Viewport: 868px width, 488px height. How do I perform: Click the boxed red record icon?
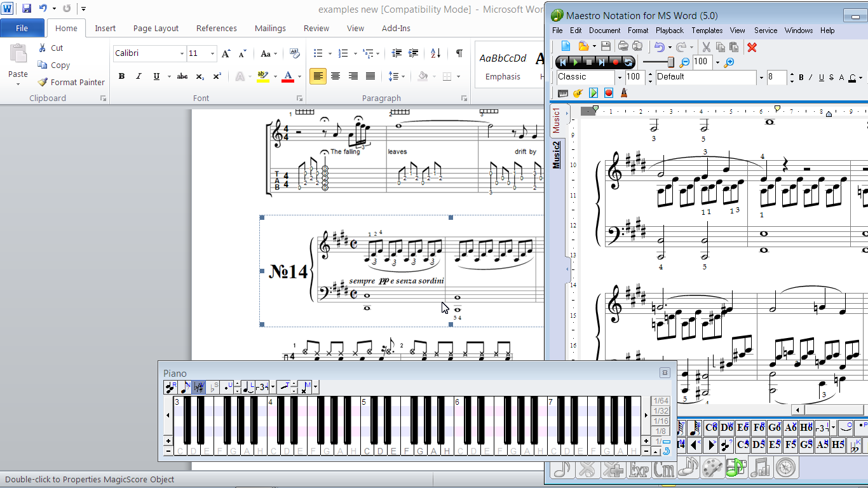click(x=609, y=93)
